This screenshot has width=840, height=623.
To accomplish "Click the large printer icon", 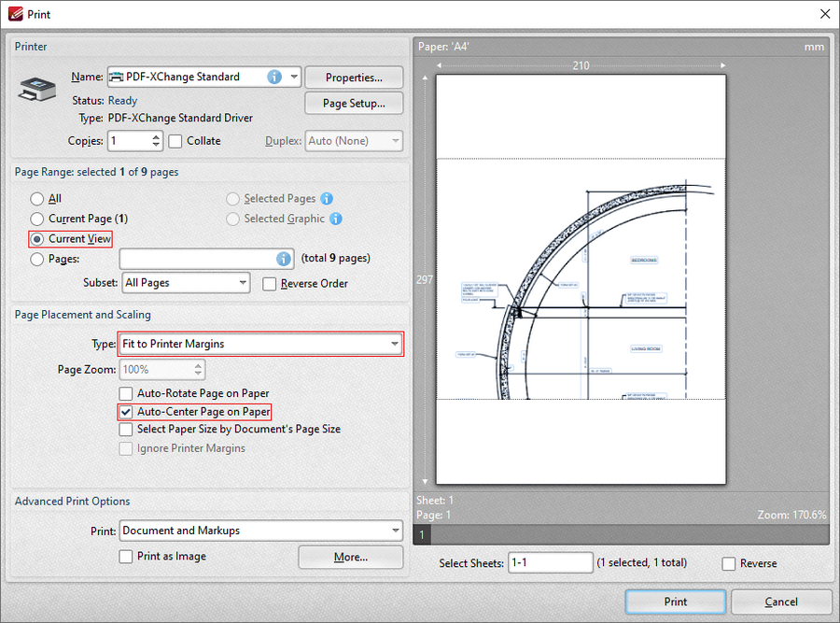I will pyautogui.click(x=37, y=90).
